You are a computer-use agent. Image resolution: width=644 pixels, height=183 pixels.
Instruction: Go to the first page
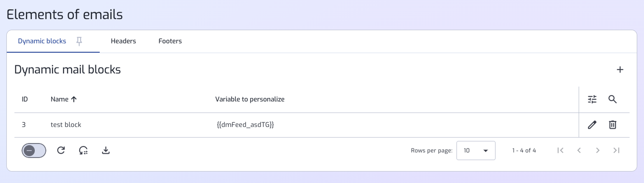560,150
